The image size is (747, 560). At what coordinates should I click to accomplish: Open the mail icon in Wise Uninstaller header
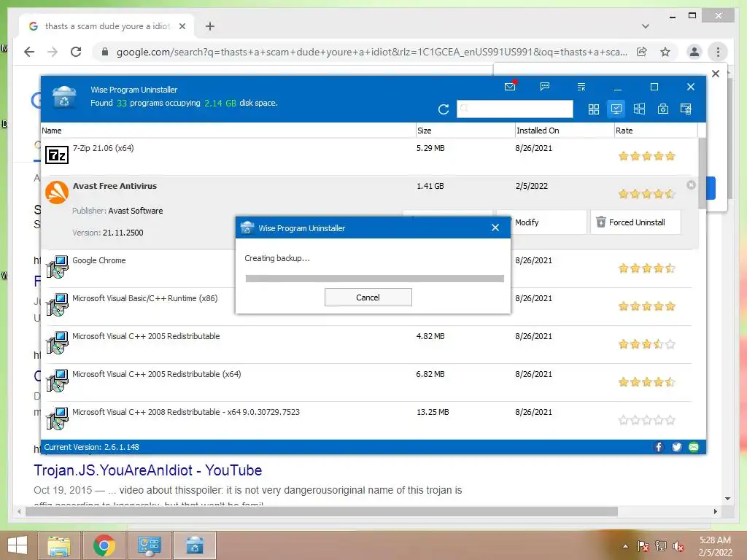(x=510, y=87)
